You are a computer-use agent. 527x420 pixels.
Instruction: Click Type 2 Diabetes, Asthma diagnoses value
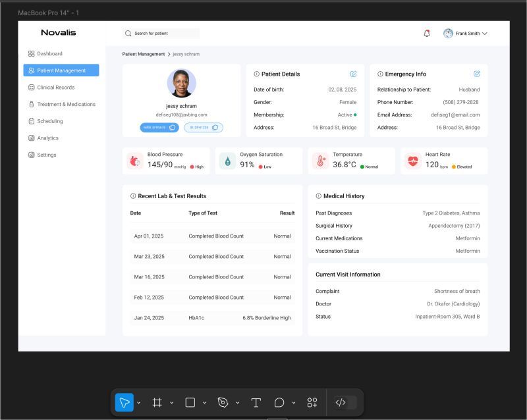click(451, 213)
